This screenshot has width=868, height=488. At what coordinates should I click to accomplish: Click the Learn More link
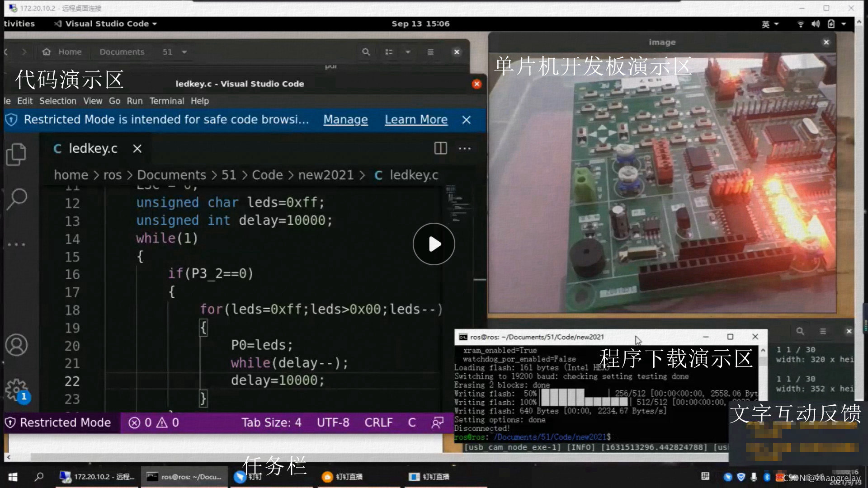[416, 119]
